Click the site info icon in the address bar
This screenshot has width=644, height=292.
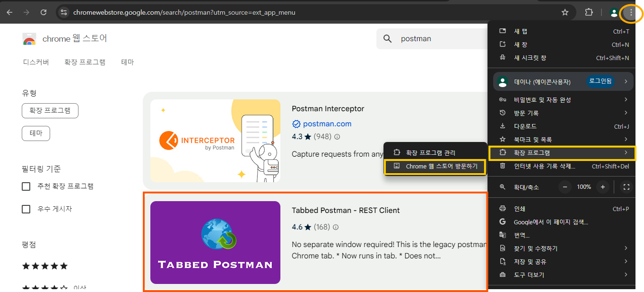point(64,12)
